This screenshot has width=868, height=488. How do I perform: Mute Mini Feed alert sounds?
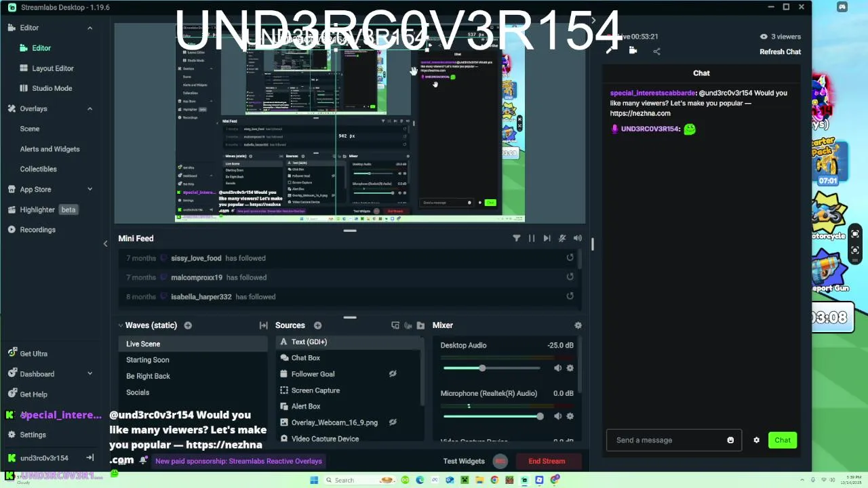[562, 239]
